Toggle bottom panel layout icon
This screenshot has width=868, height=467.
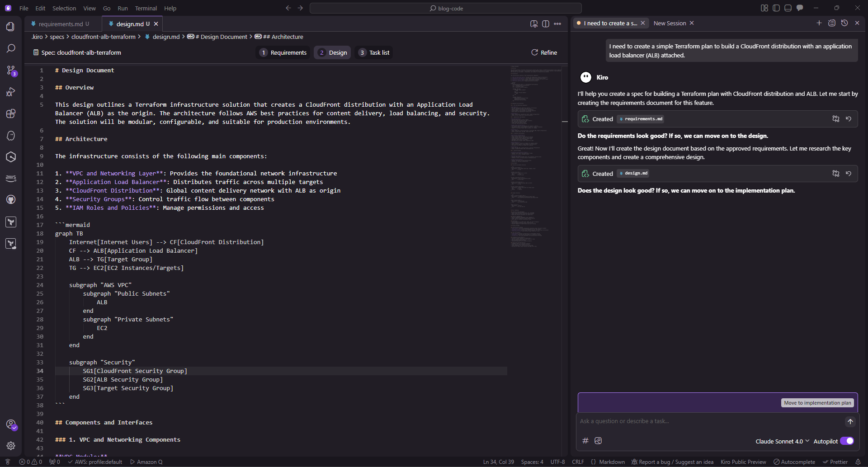(x=788, y=8)
